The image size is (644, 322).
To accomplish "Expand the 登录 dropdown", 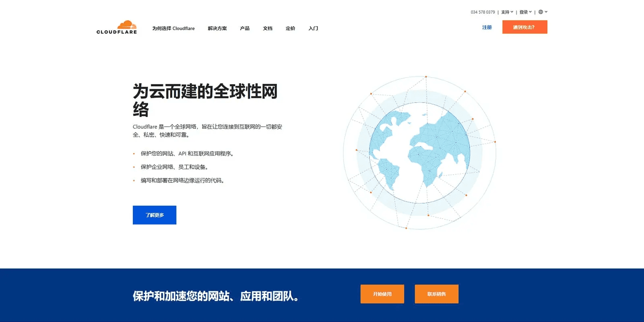I will (526, 12).
